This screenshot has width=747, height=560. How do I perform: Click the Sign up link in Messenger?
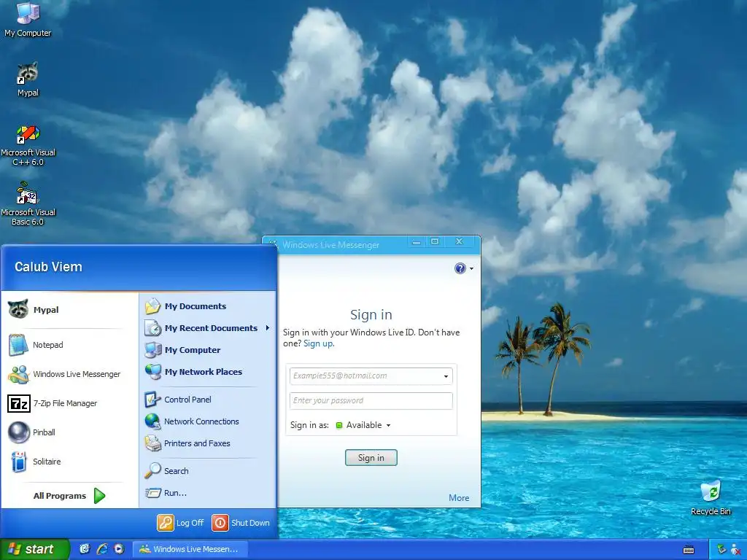(318, 343)
